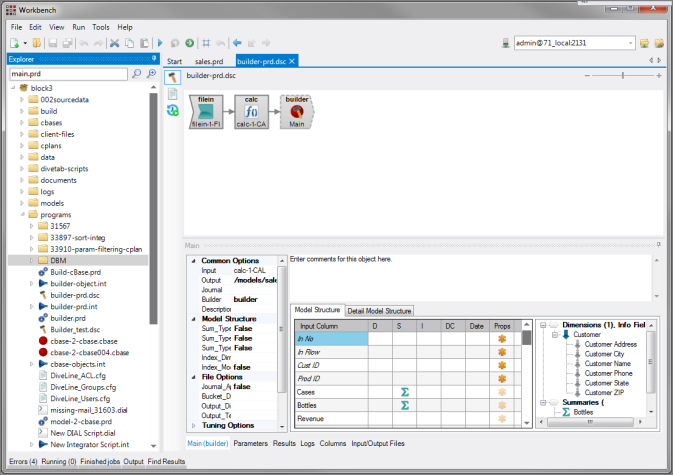Click the Cut scissors icon in toolbar
The image size is (673, 475).
coord(115,43)
